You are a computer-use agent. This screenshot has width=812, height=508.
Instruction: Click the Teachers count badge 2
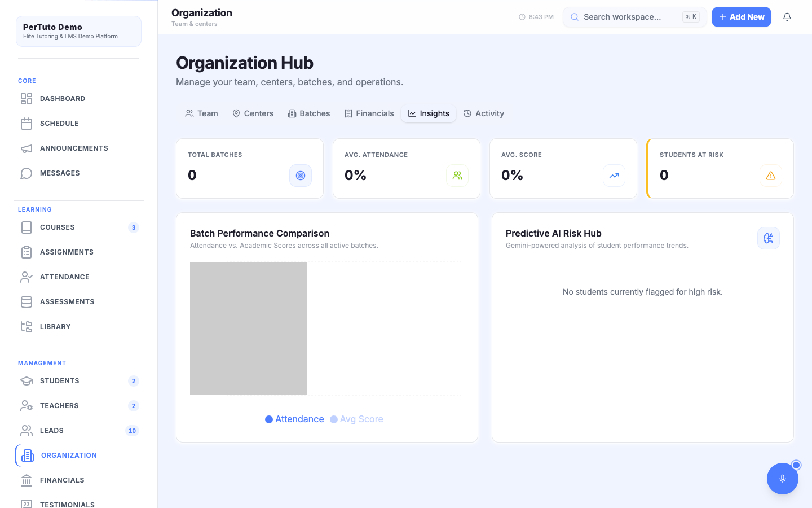tap(134, 406)
